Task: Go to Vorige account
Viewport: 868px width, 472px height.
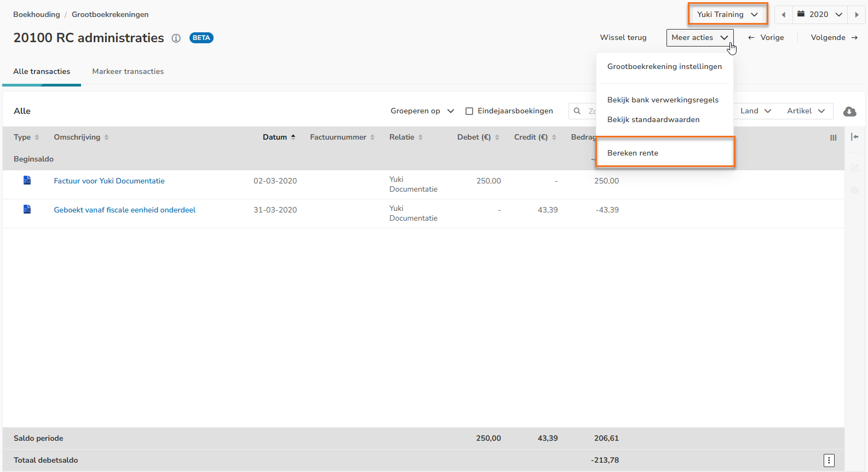Action: tap(766, 38)
